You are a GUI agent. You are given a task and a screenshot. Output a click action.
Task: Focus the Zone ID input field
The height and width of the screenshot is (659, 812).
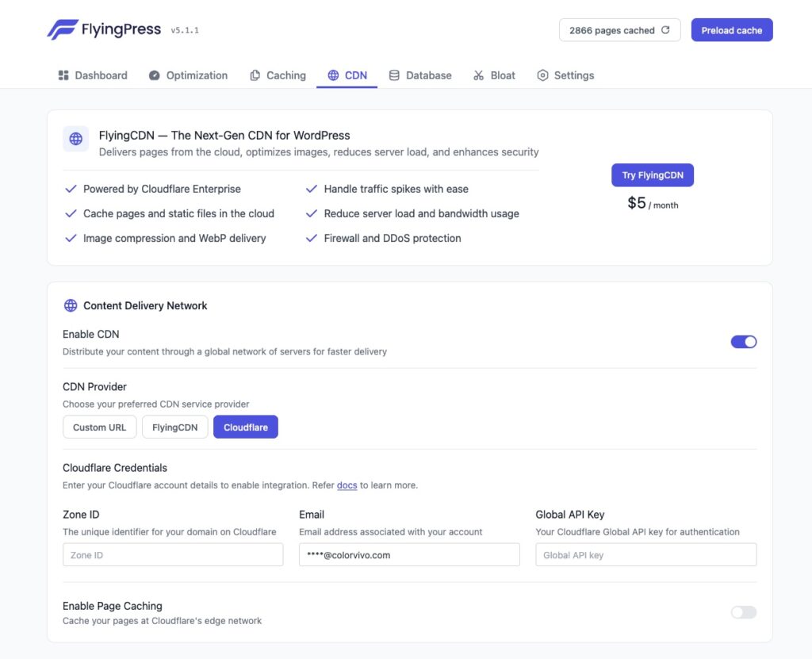tap(173, 555)
